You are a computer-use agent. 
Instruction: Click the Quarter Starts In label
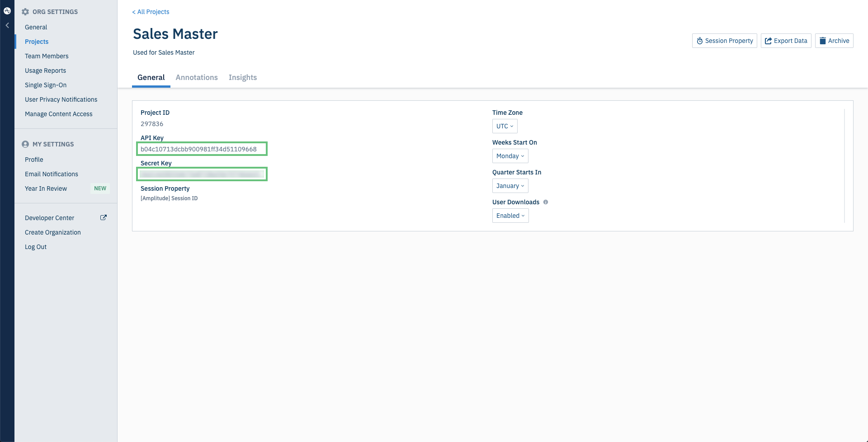(517, 172)
